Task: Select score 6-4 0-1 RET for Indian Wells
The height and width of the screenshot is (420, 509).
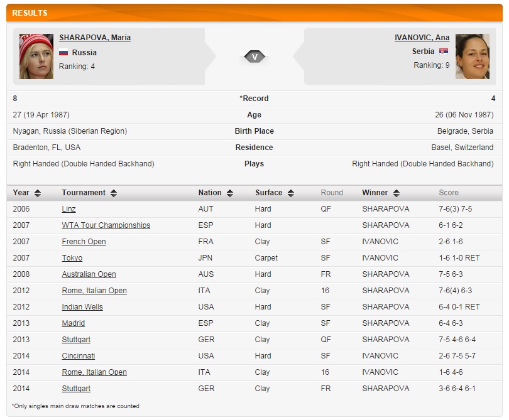Action: click(459, 307)
